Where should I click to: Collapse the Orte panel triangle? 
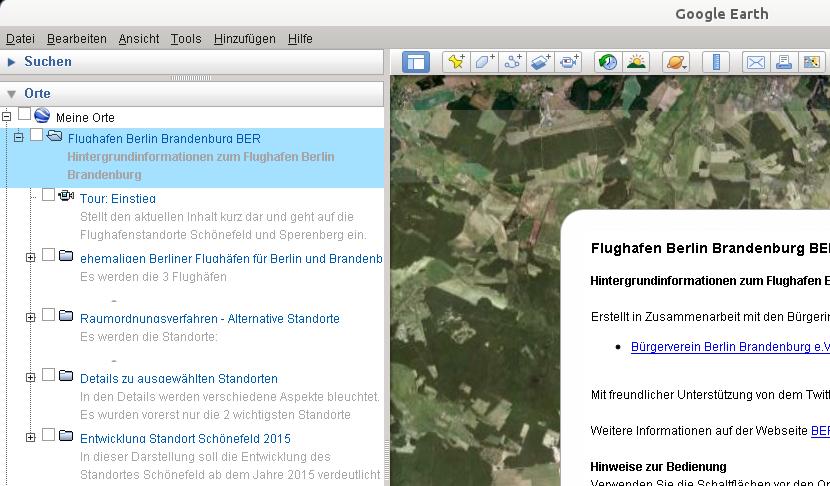pyautogui.click(x=11, y=94)
